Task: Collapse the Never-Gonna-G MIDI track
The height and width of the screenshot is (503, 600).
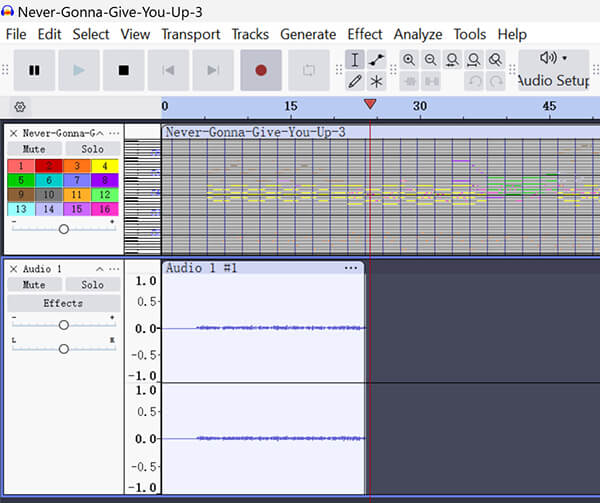Action: pos(100,133)
